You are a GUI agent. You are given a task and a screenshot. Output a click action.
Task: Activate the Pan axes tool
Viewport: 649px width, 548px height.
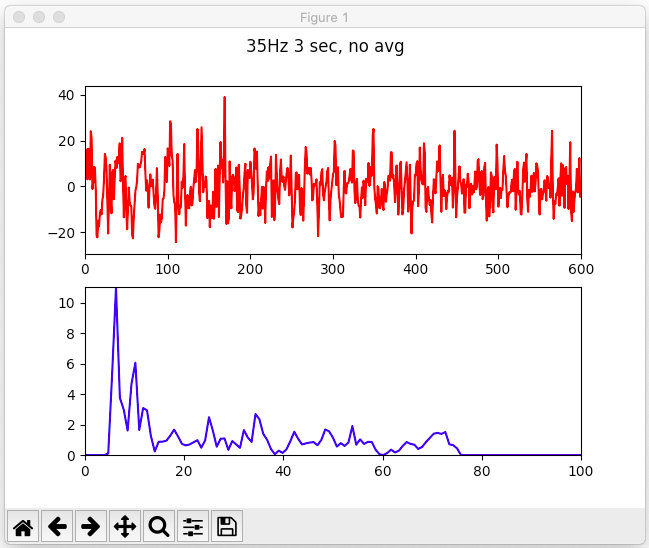[125, 526]
